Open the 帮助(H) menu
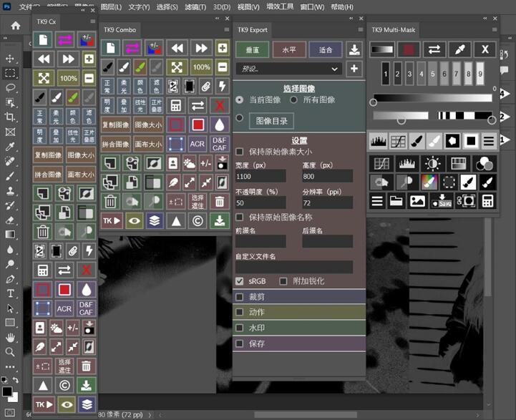The image size is (516, 420). click(342, 7)
